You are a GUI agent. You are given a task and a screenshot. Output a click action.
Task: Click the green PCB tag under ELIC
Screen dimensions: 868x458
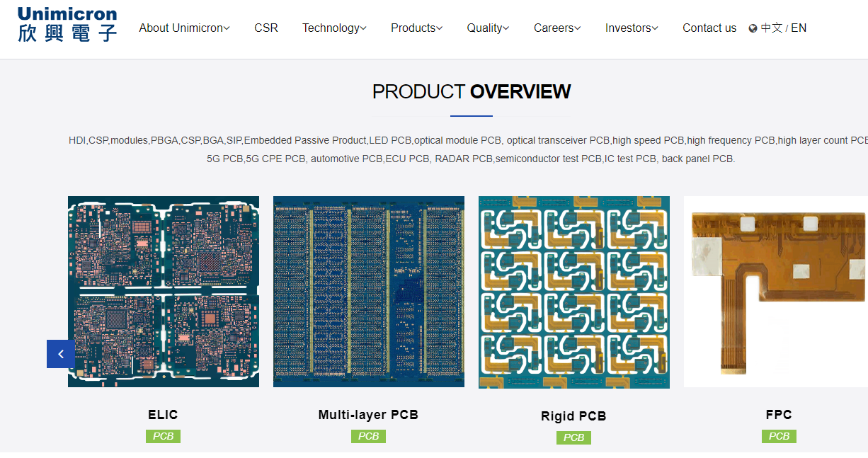click(x=164, y=436)
